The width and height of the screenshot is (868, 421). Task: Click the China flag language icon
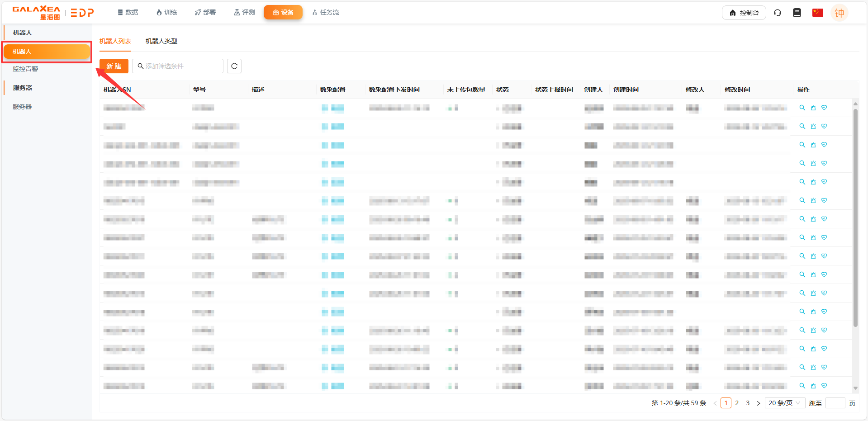click(817, 13)
